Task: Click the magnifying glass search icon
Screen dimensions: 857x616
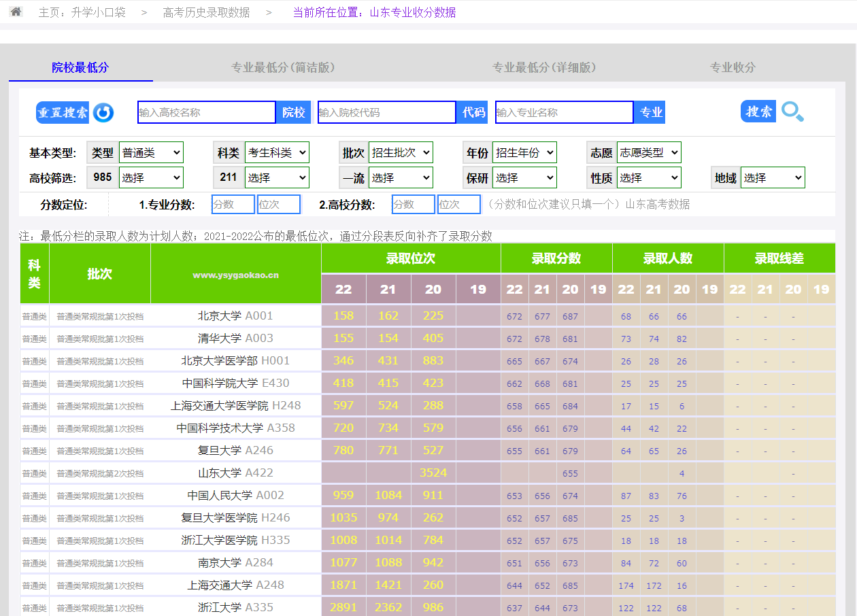Action: pyautogui.click(x=792, y=112)
